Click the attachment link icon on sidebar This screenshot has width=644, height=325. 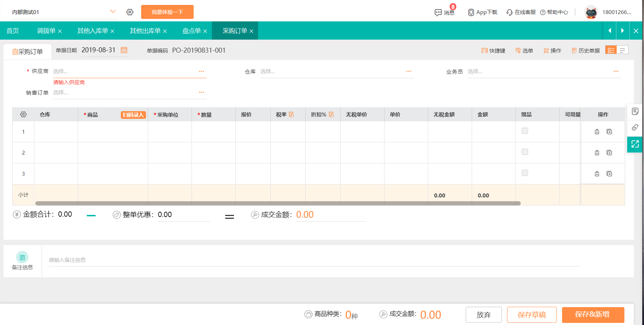[x=635, y=128]
